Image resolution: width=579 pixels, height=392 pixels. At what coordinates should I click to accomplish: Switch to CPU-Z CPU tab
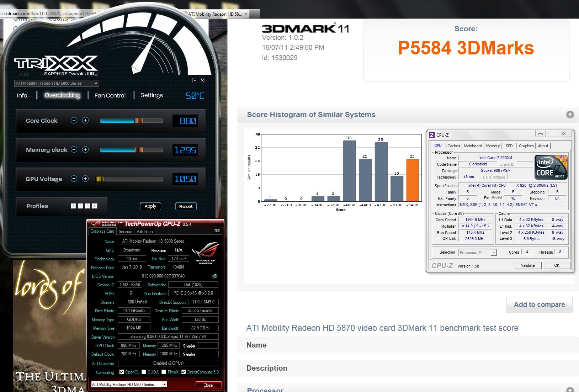click(x=438, y=146)
